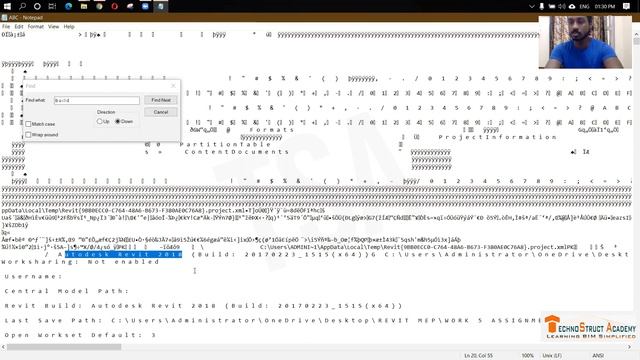The width and height of the screenshot is (640, 360).
Task: Click the Find Next button
Action: click(161, 100)
